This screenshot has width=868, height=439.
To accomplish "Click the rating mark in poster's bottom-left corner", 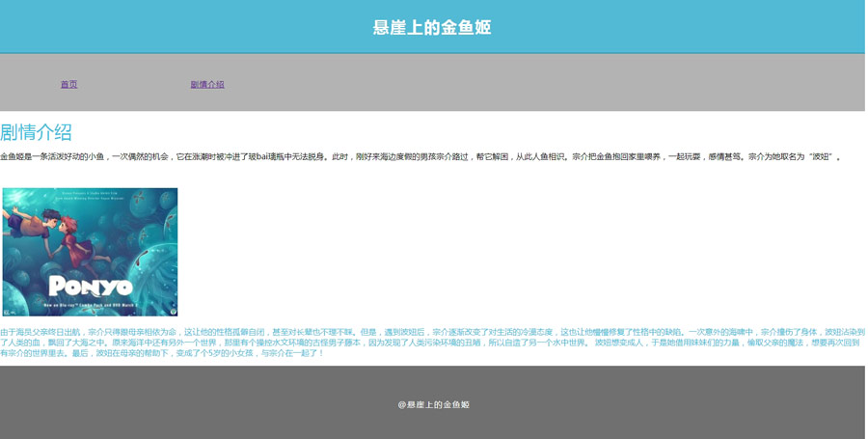I will pyautogui.click(x=9, y=312).
